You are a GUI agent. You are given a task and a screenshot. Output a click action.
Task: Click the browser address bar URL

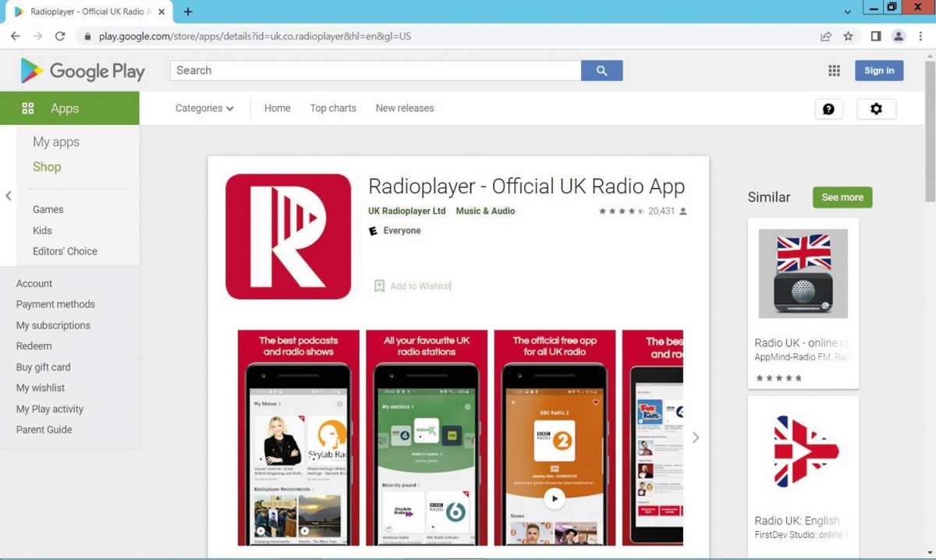point(255,37)
